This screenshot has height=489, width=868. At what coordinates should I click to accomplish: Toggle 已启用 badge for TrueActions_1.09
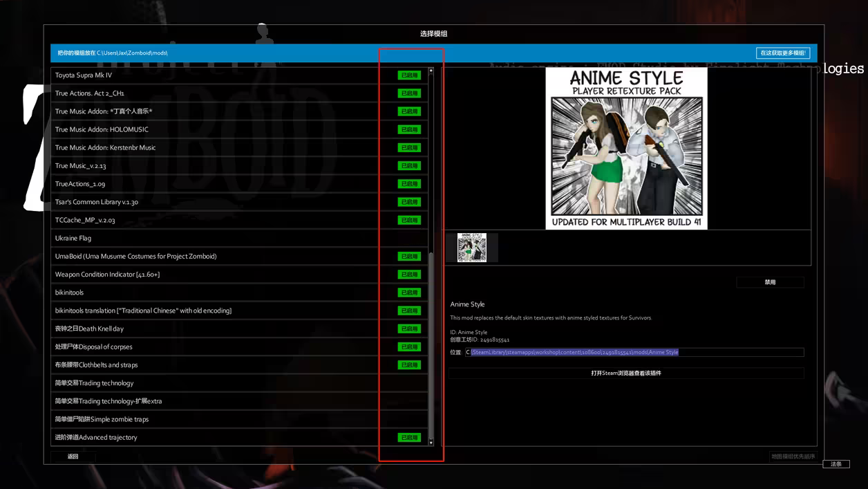pos(409,183)
